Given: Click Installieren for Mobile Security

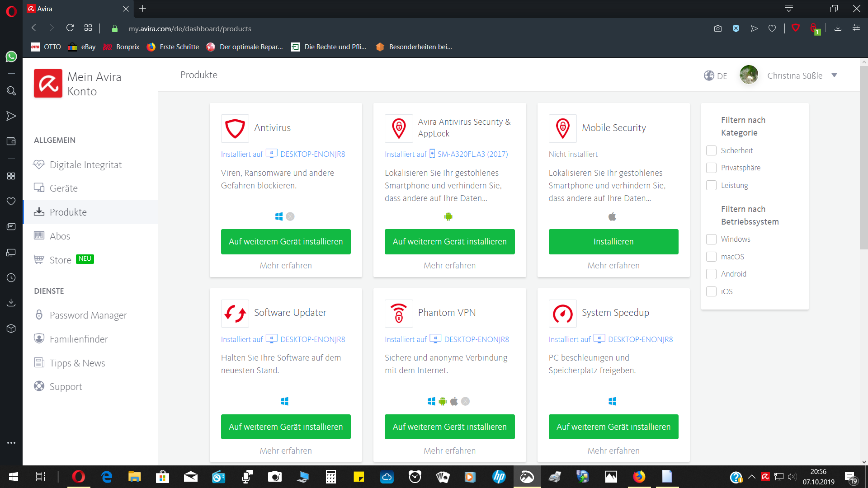Looking at the screenshot, I should pyautogui.click(x=613, y=242).
